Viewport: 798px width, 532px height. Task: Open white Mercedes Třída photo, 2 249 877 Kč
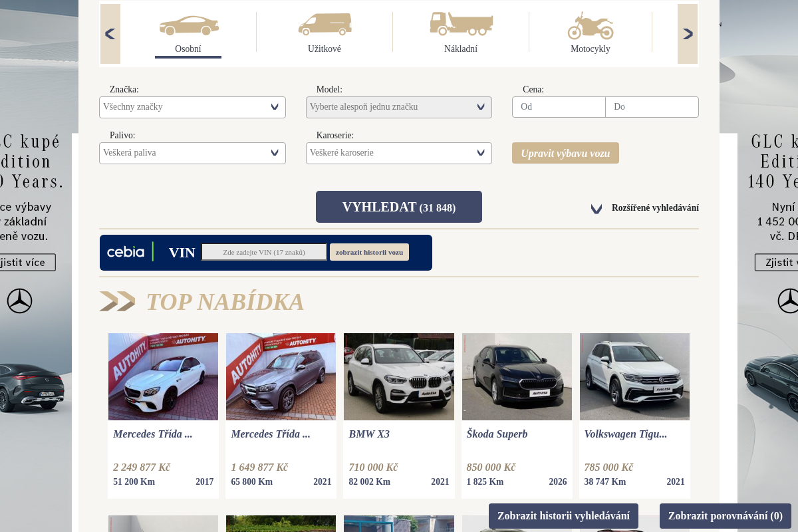click(163, 376)
